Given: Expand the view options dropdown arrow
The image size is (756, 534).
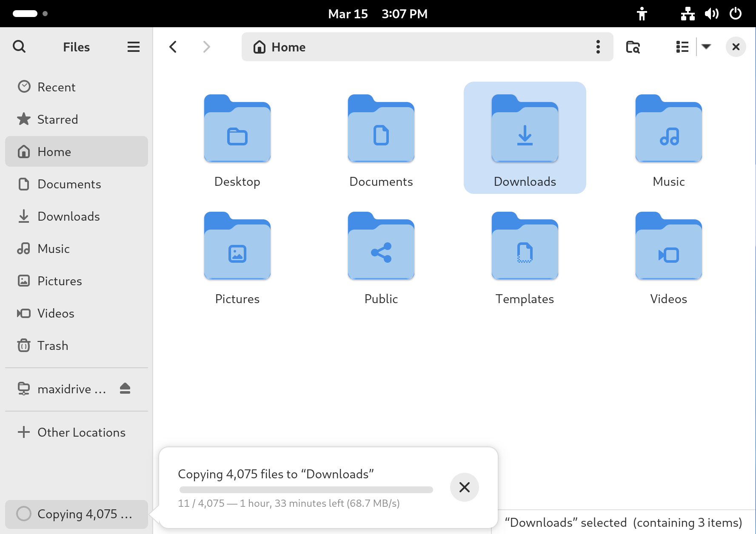Looking at the screenshot, I should pos(706,47).
